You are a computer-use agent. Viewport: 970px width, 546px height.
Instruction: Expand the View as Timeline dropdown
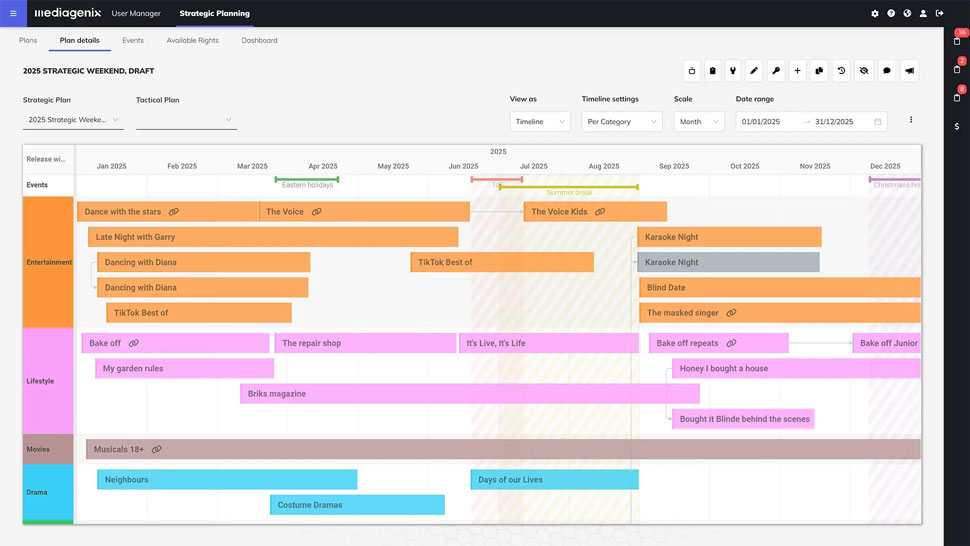(x=540, y=122)
